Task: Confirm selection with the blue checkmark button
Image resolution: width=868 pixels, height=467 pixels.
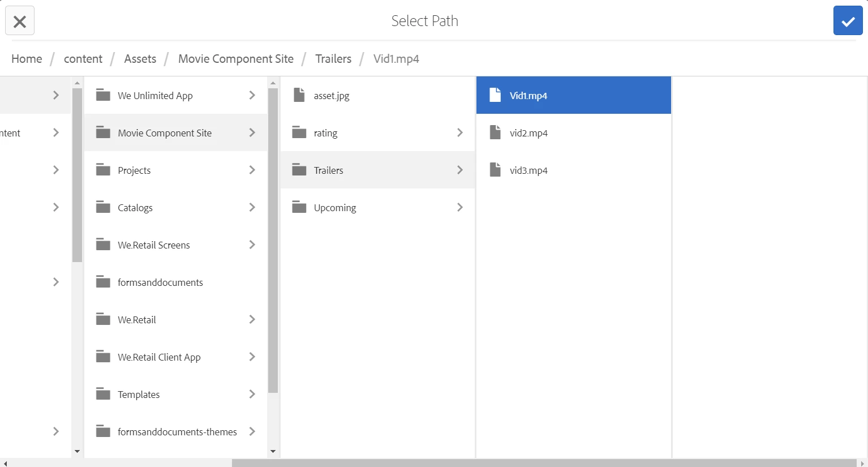Action: (x=848, y=21)
